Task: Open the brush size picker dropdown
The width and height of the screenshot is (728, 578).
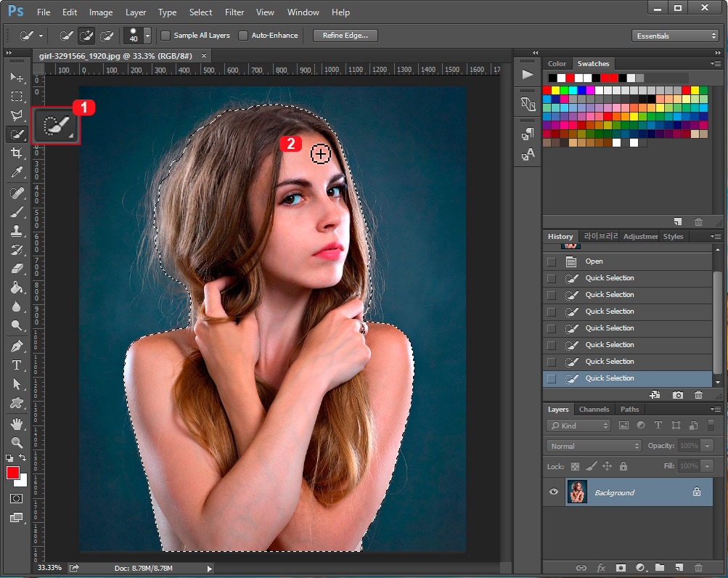Action: coord(147,35)
